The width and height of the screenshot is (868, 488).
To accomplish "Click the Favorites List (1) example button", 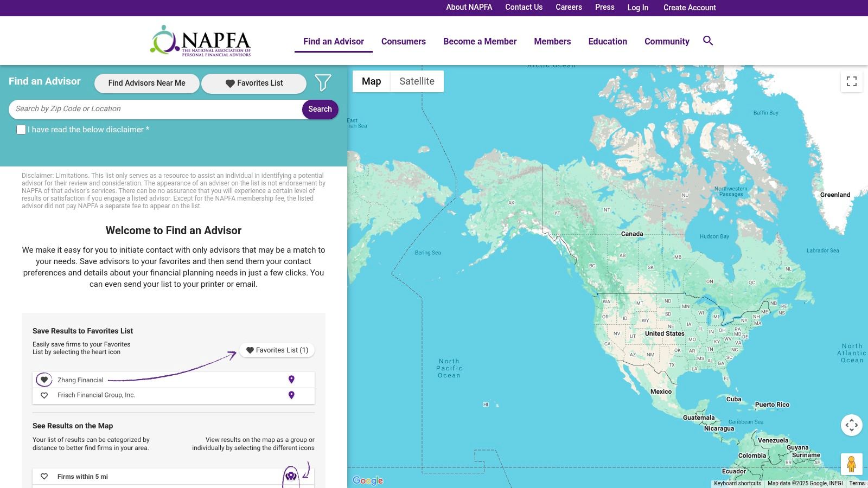I will (x=277, y=350).
